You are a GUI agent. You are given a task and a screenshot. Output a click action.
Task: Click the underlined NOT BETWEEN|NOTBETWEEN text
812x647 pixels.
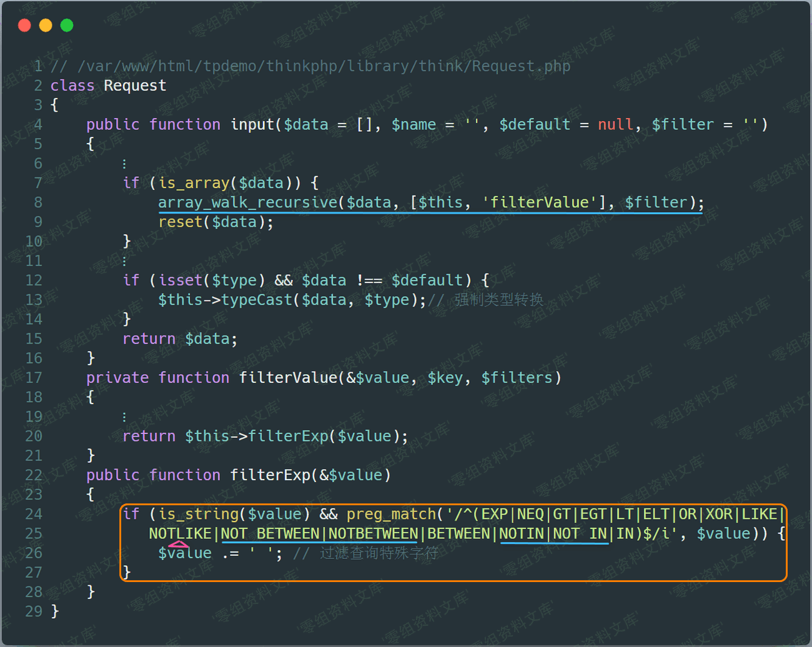pos(319,533)
